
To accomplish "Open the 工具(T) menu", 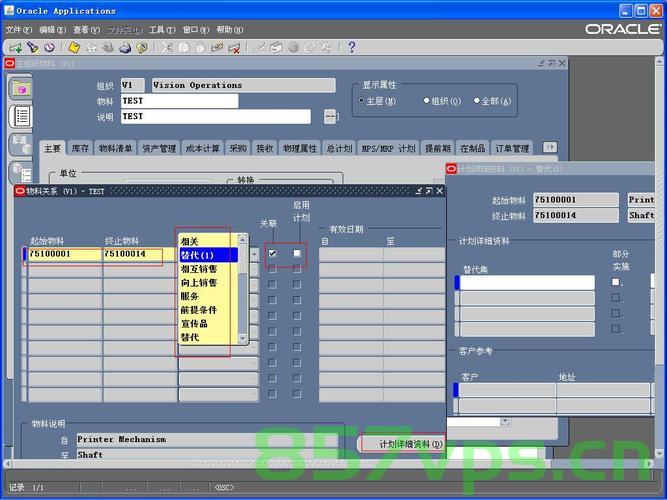I will click(x=162, y=30).
